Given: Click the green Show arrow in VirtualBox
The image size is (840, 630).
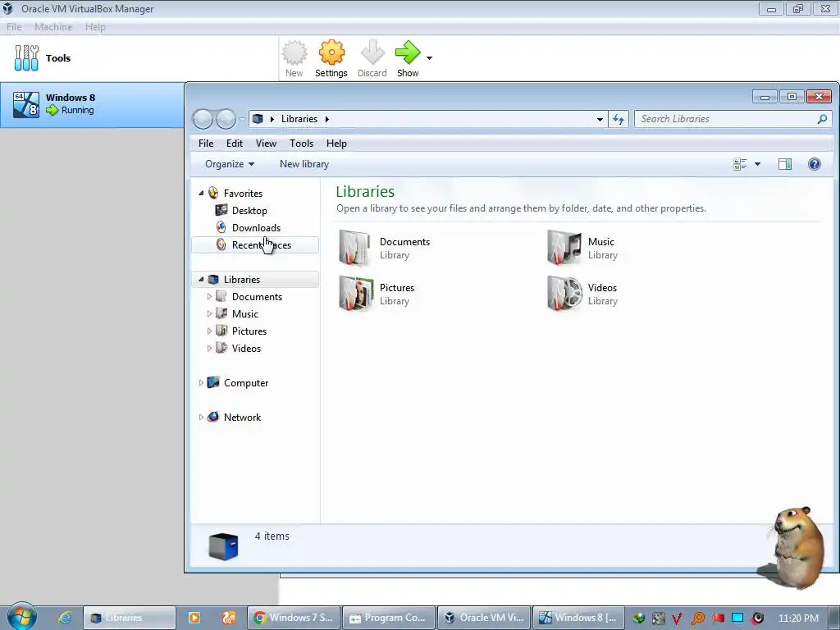Looking at the screenshot, I should pyautogui.click(x=408, y=59).
